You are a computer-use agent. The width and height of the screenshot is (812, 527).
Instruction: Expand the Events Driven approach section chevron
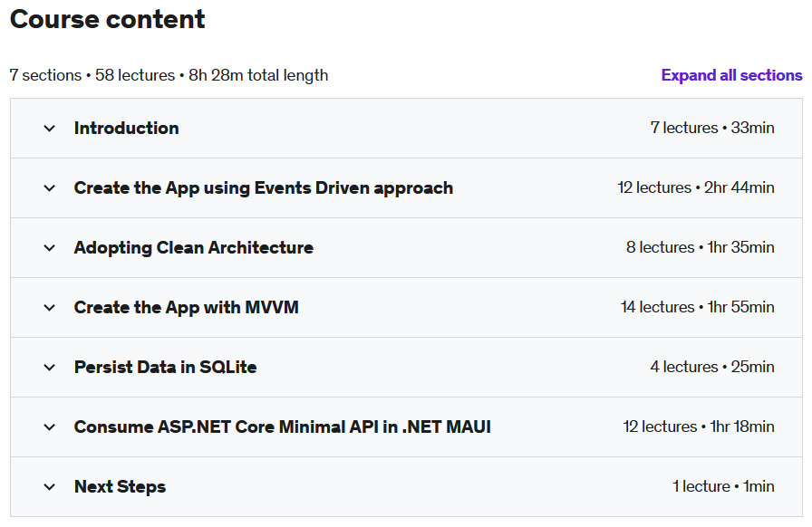point(49,188)
